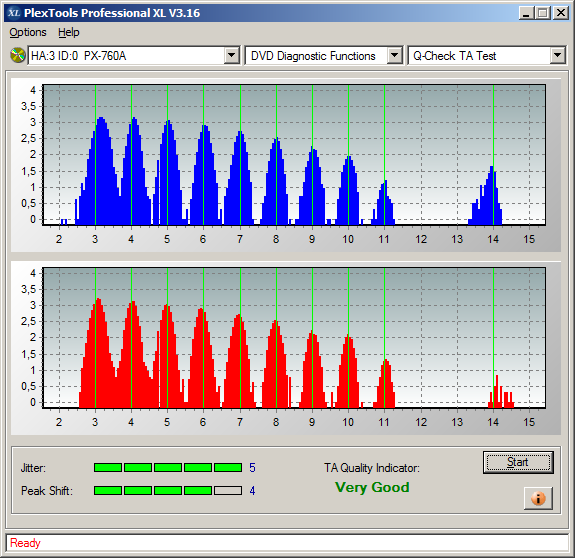
Task: Click the DVD Diagnostic Functions combo box text
Action: 313,56
